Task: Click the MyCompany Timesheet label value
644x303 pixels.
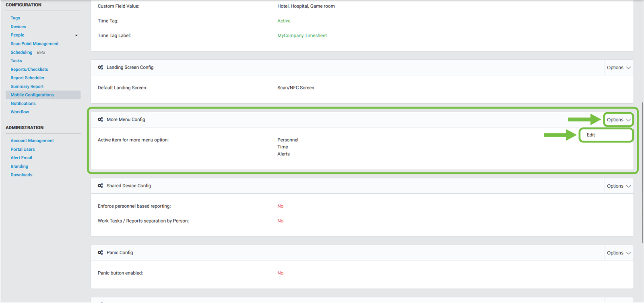Action: click(302, 36)
